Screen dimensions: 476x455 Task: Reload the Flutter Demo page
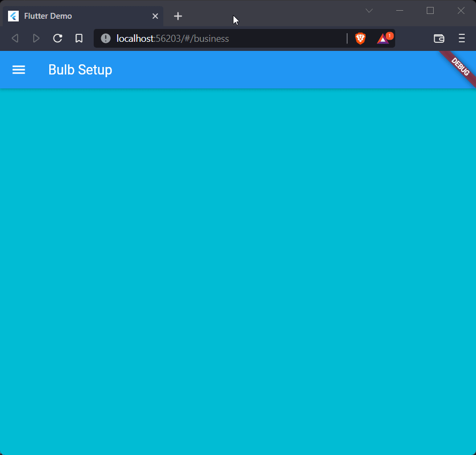click(57, 38)
